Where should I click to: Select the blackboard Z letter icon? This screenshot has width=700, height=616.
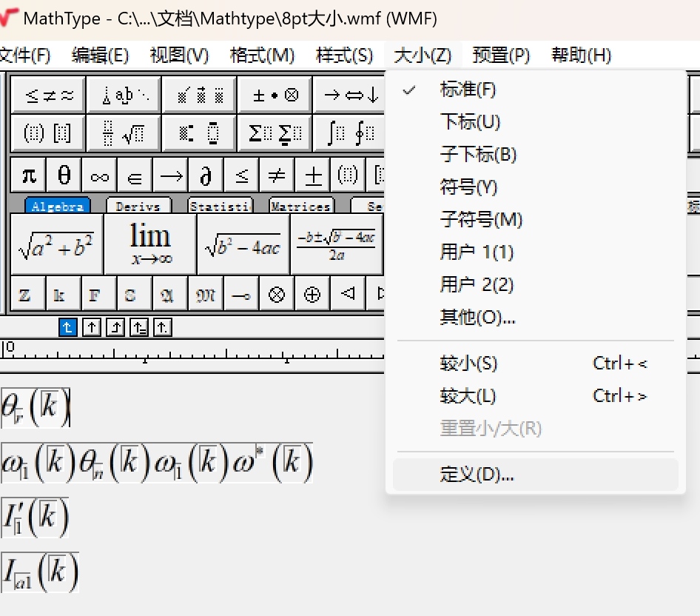pyautogui.click(x=27, y=294)
